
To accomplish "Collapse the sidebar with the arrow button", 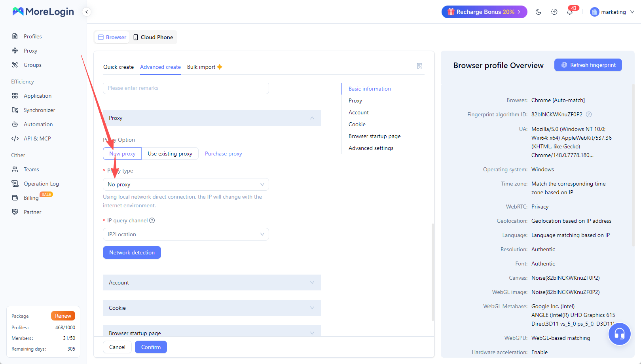I will coord(87,12).
